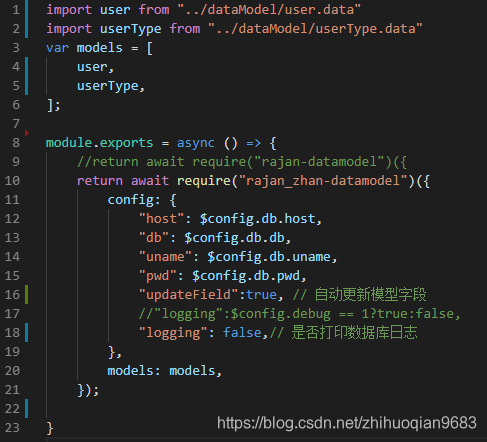Click the 'await' keyword on line 10
Screen dimensions: 487x442
point(150,181)
